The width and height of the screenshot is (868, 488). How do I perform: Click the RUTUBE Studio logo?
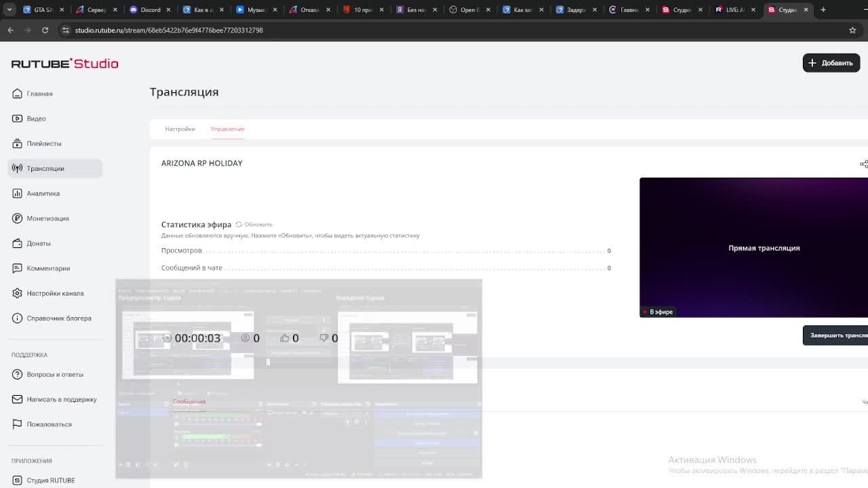[64, 63]
